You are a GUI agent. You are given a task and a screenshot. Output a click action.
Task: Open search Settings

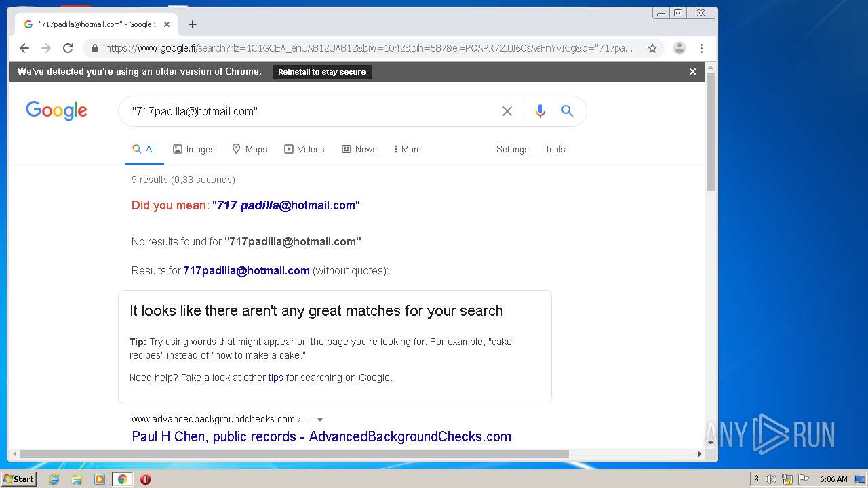coord(512,149)
